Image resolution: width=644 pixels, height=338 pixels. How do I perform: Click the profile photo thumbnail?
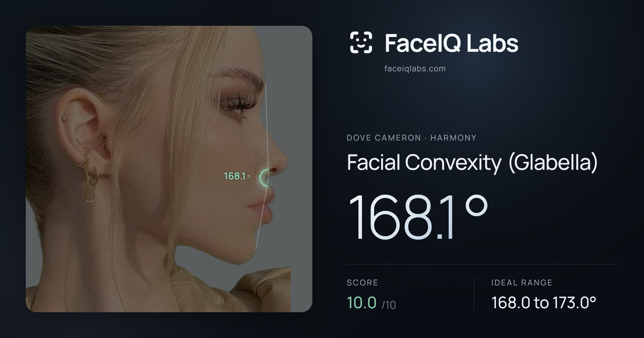pos(169,169)
